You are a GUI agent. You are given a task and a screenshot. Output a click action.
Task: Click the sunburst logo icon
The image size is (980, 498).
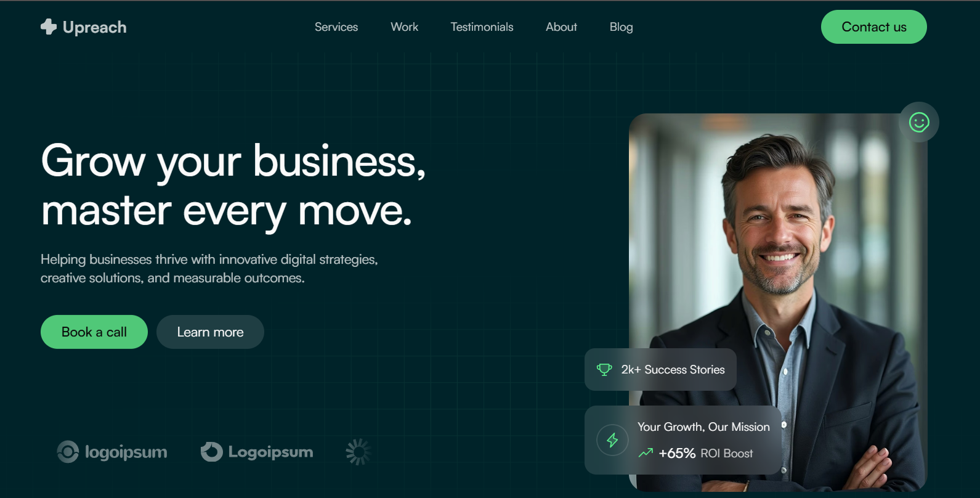coord(358,452)
